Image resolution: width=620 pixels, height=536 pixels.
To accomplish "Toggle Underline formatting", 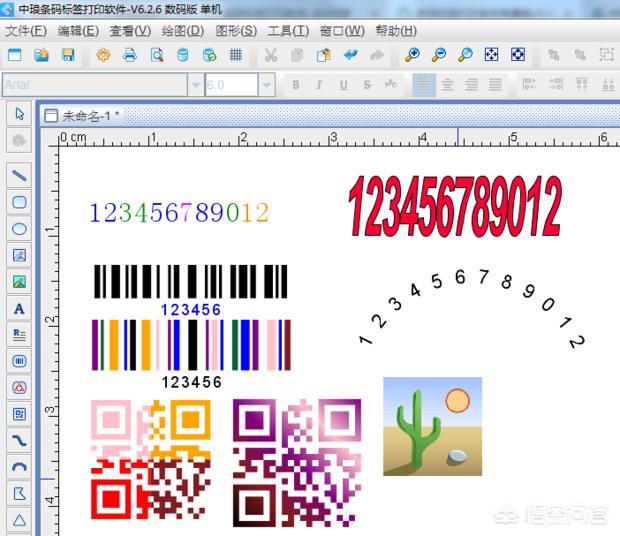I will tap(343, 85).
